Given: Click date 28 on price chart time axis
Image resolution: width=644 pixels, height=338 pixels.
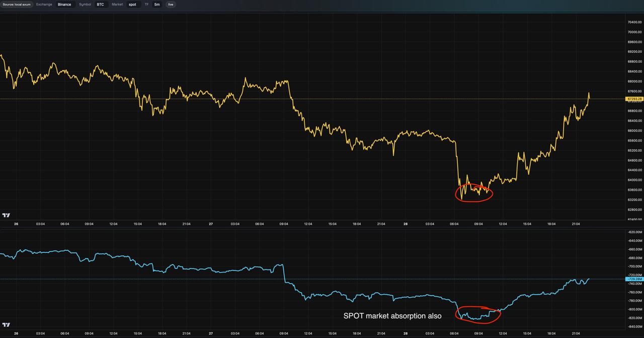Looking at the screenshot, I should [406, 224].
